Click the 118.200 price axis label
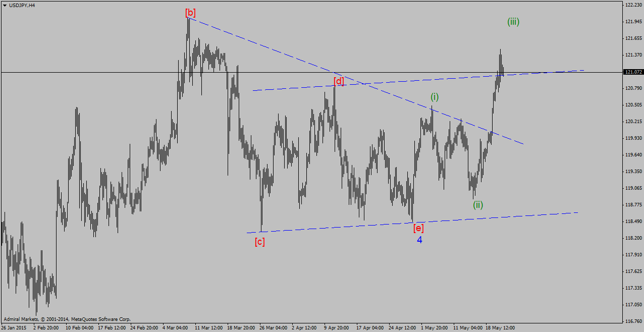The width and height of the screenshot is (644, 332). pos(633,238)
